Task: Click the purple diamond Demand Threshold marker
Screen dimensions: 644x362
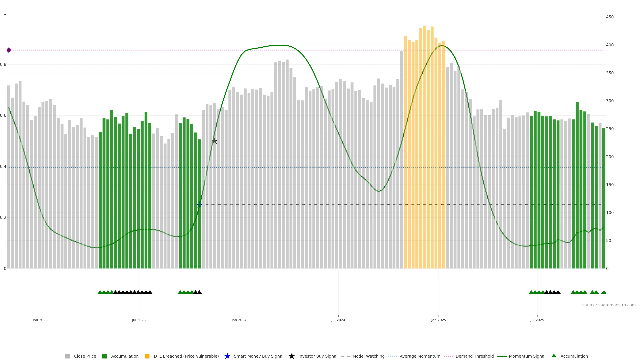Action: tap(9, 50)
